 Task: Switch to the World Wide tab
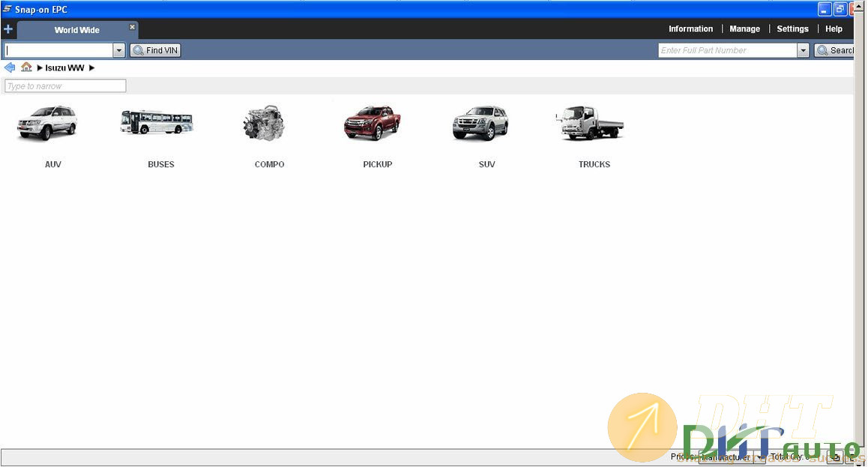(x=77, y=30)
